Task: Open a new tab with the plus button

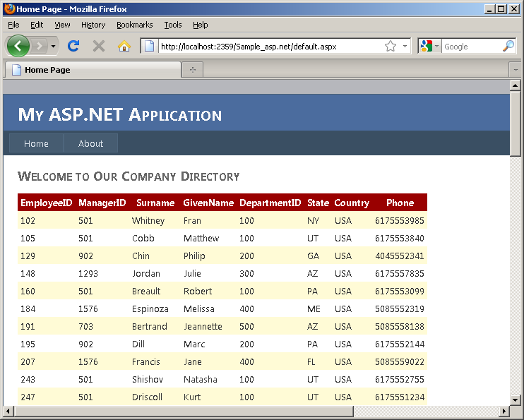Action: click(x=193, y=70)
